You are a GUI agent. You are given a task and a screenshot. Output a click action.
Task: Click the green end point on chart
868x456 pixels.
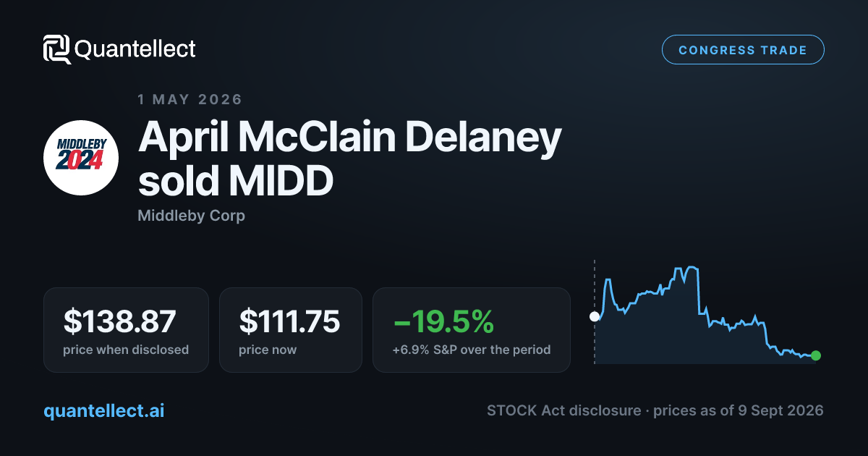coord(816,355)
